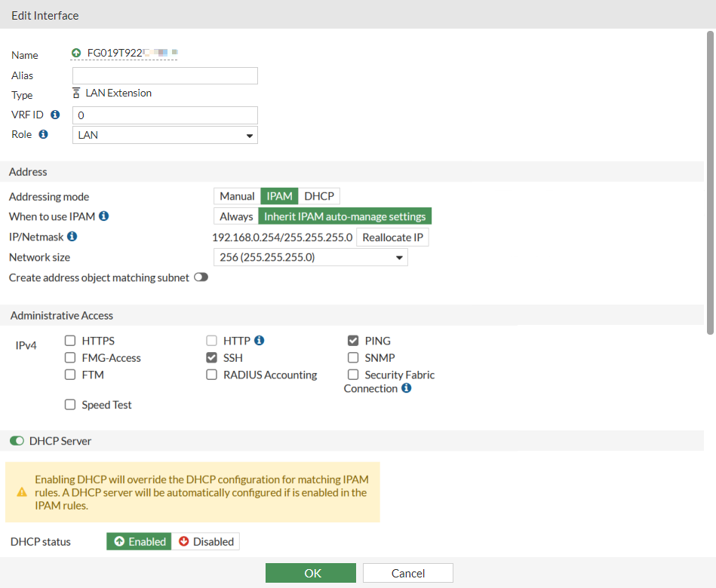The height and width of the screenshot is (588, 716).
Task: Click the info icon beside HTTP
Action: click(x=259, y=340)
